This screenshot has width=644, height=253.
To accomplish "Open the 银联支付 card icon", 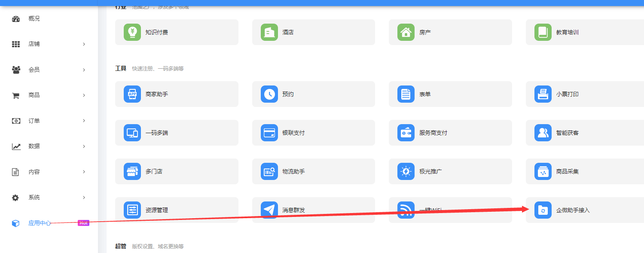I will (269, 133).
